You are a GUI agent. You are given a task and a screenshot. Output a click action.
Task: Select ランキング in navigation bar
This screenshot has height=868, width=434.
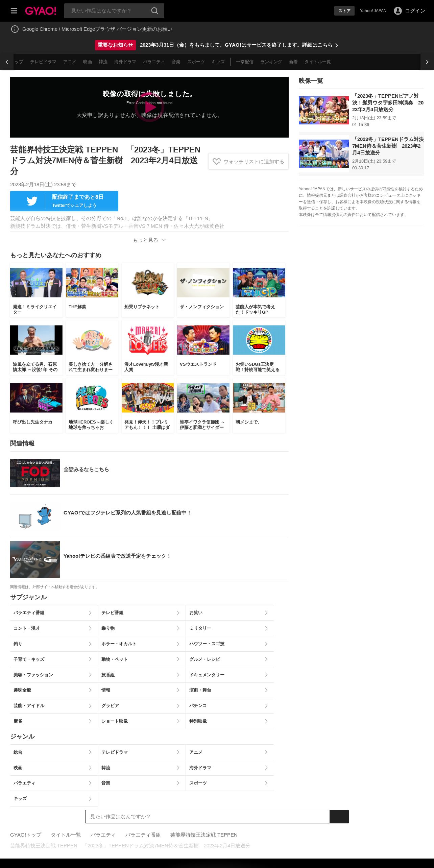coord(271,62)
